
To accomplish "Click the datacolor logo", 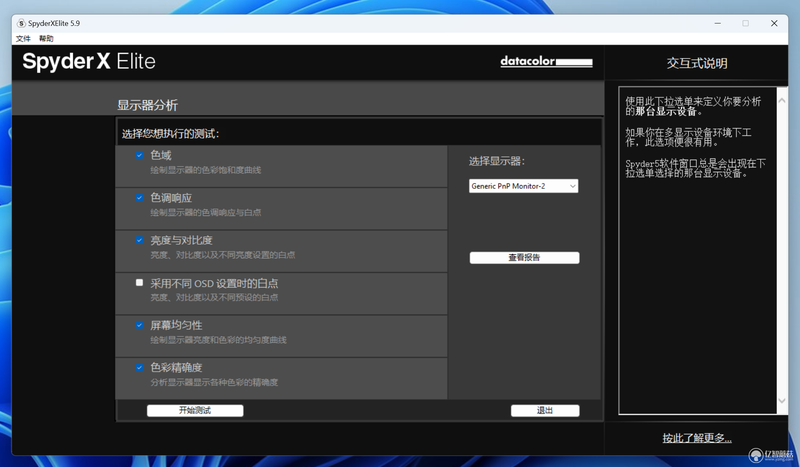I will tap(546, 61).
